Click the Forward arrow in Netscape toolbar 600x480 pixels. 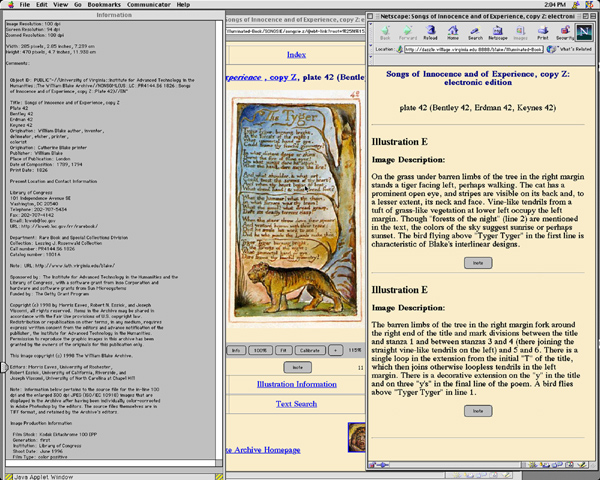408,32
